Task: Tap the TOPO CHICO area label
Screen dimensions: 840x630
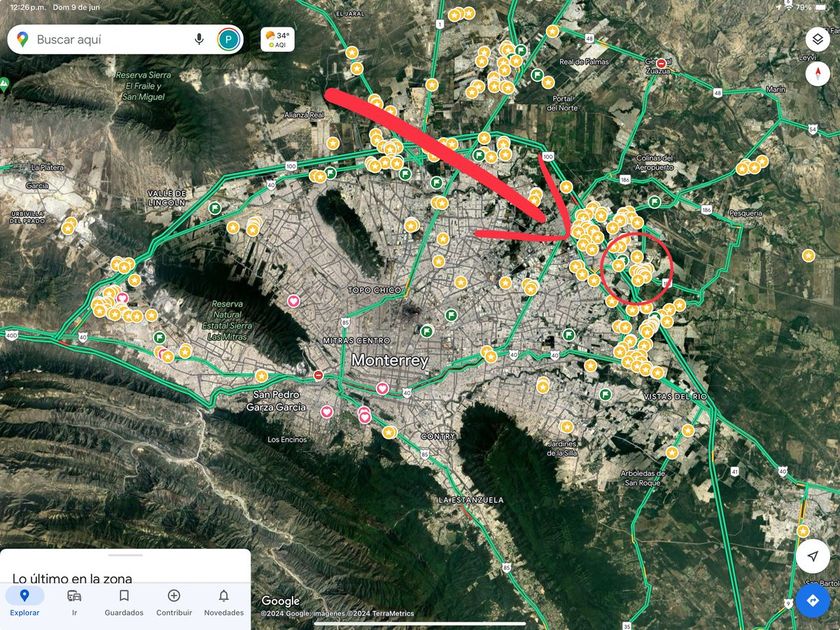Action: 374,290
